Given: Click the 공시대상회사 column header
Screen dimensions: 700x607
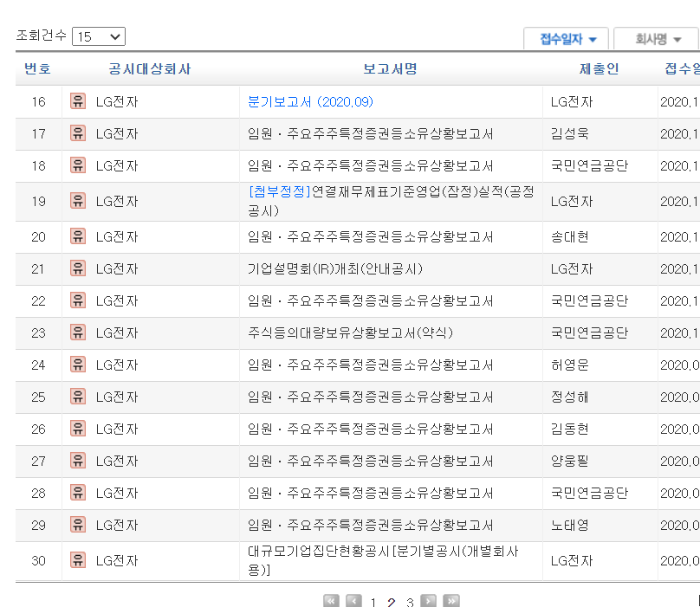Looking at the screenshot, I should 150,68.
